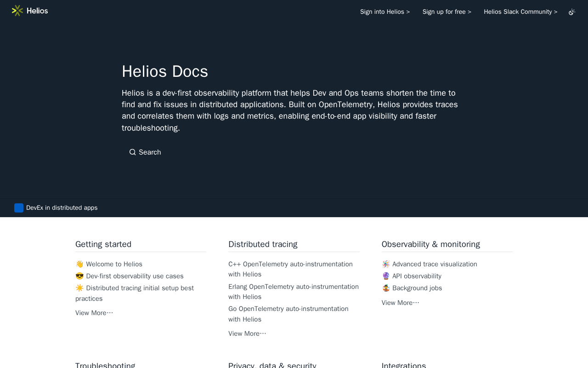Click the blue DevEx square icon
The width and height of the screenshot is (588, 368).
19,208
